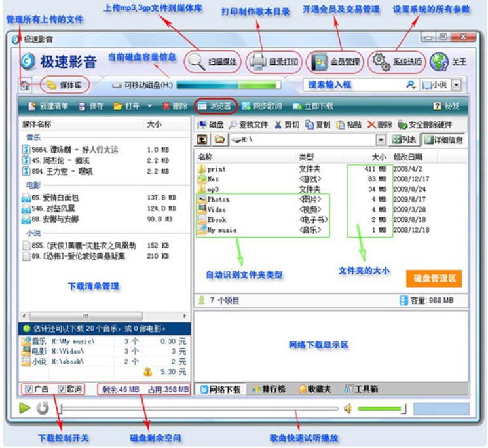Toggle the 歌词 checkbox

62,389
